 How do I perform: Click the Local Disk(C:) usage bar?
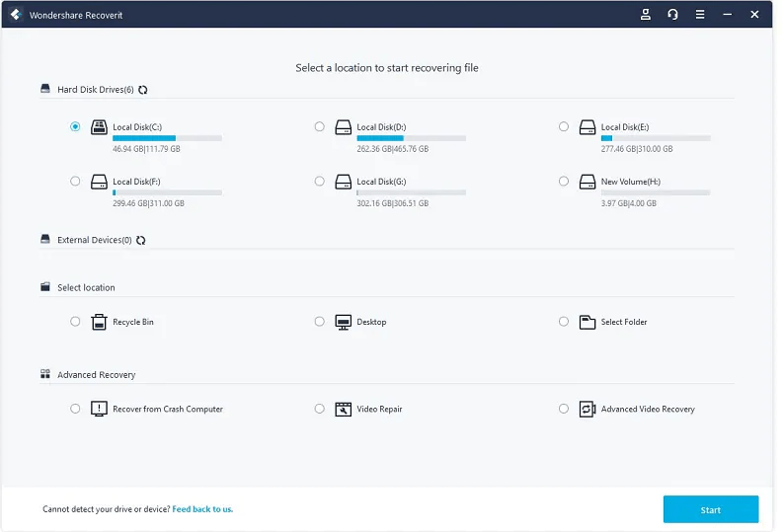pyautogui.click(x=167, y=138)
